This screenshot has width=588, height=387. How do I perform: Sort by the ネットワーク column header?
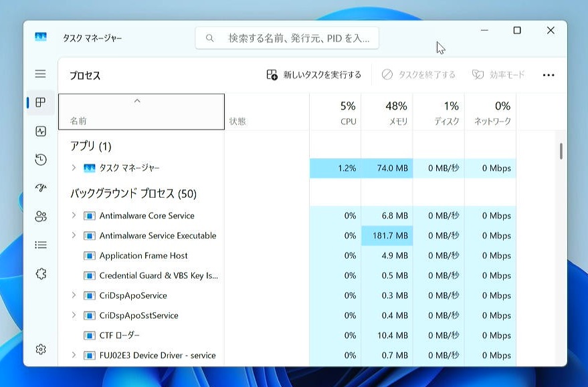(x=490, y=112)
